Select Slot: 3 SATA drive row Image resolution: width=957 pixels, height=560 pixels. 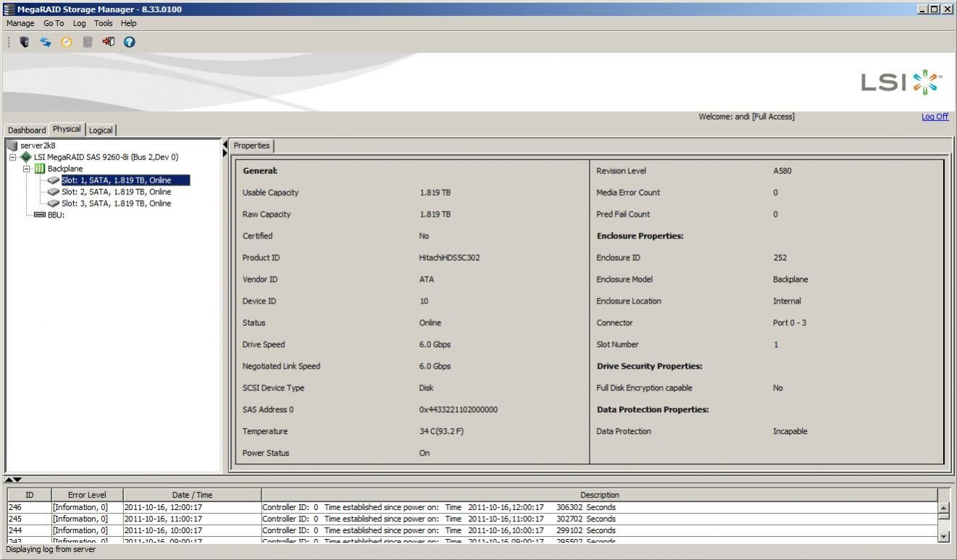coord(116,204)
